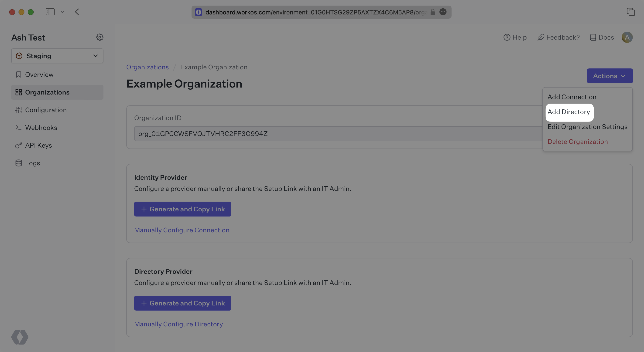Select Add Connection menu item

(572, 97)
